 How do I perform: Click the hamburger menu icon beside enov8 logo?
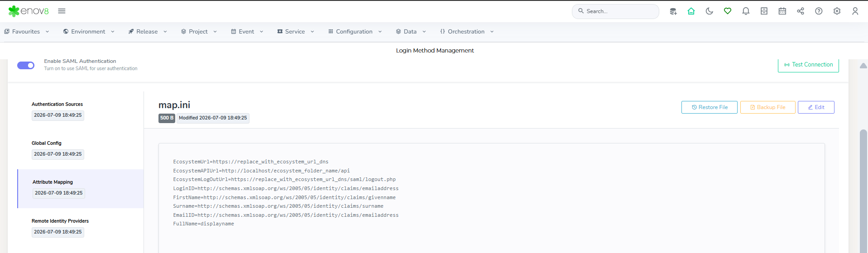tap(62, 11)
